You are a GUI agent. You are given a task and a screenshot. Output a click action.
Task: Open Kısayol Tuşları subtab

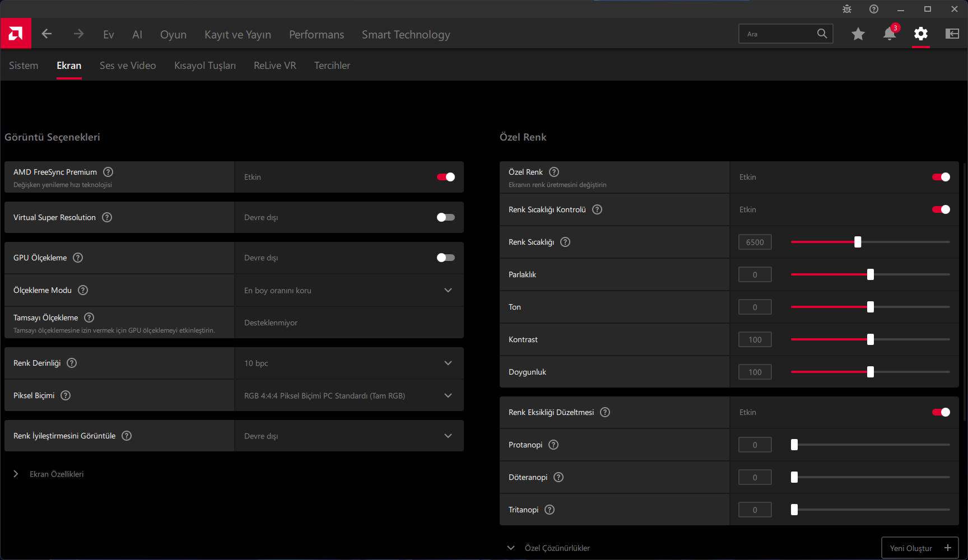[x=205, y=66]
